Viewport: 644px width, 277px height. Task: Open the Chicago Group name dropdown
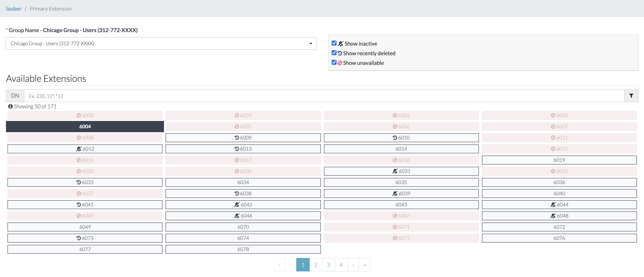[x=161, y=43]
